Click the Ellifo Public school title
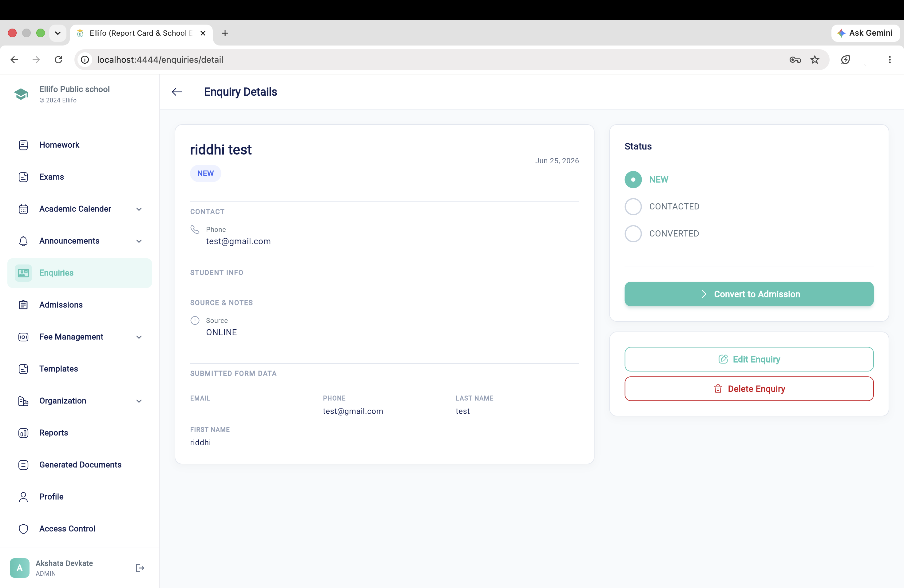 pos(74,89)
